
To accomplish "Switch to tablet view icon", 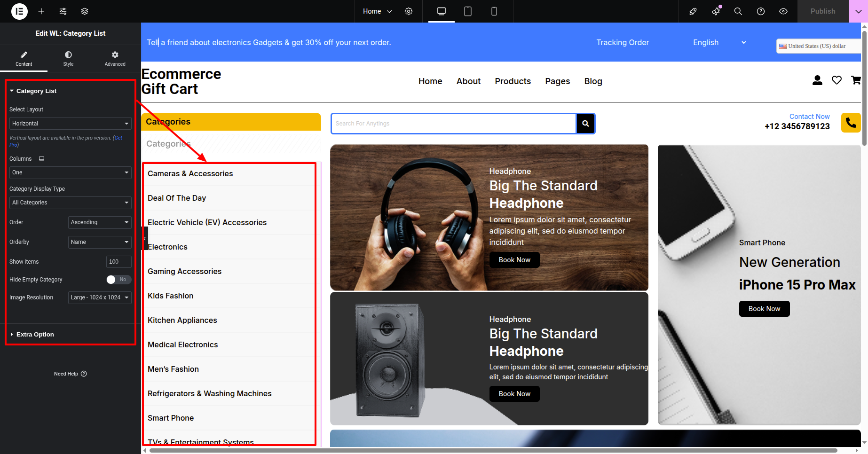I will 468,11.
